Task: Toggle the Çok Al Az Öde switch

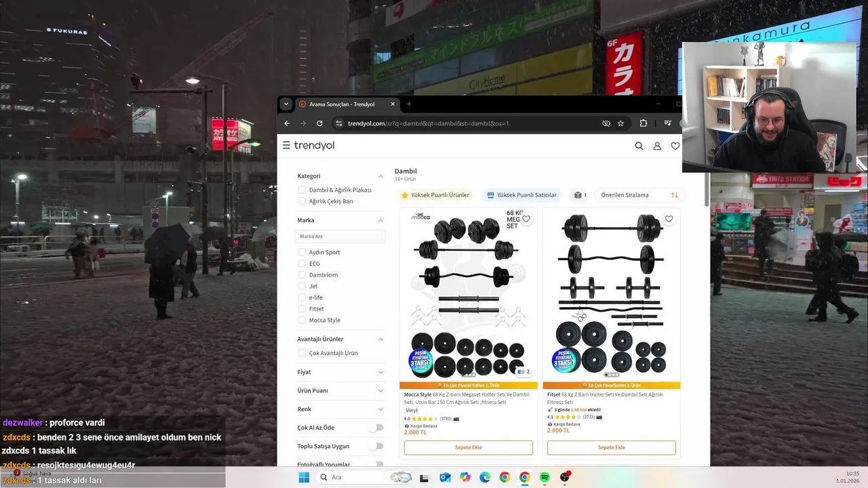Action: point(376,428)
